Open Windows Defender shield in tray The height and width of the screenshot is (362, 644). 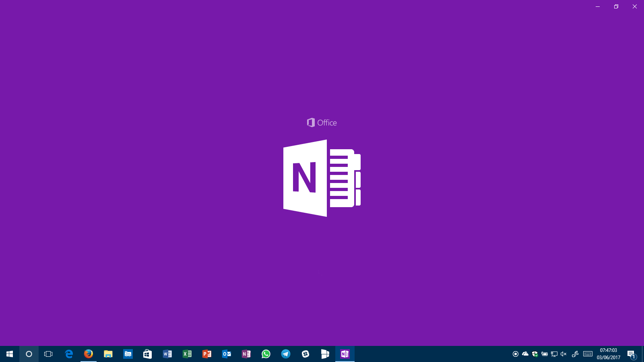[x=535, y=354]
